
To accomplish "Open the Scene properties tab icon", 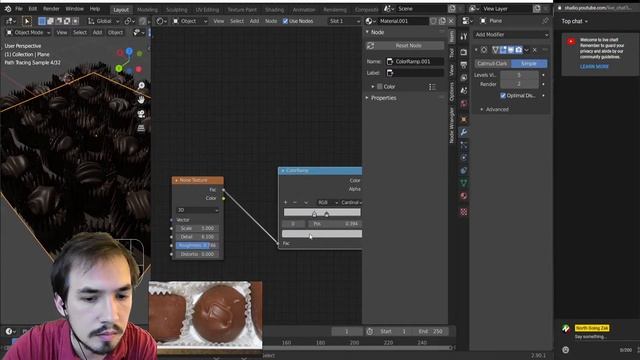I will coord(464,91).
